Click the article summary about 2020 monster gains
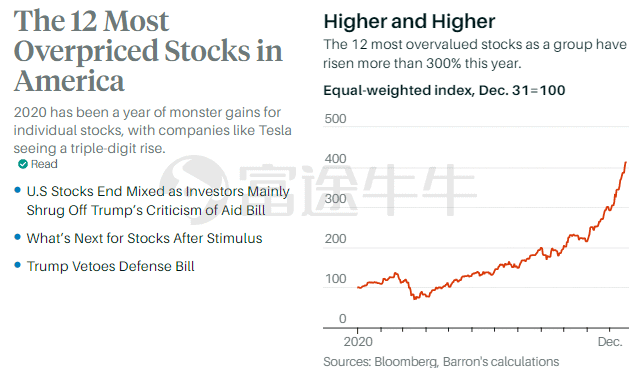Image resolution: width=637 pixels, height=381 pixels. (x=152, y=130)
